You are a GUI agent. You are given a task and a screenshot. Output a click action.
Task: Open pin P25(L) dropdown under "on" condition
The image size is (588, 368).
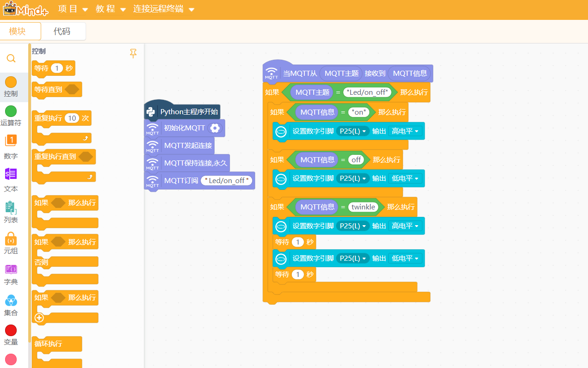point(353,131)
